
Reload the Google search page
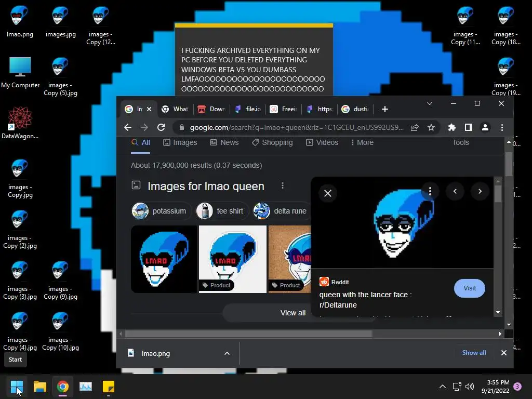(161, 128)
